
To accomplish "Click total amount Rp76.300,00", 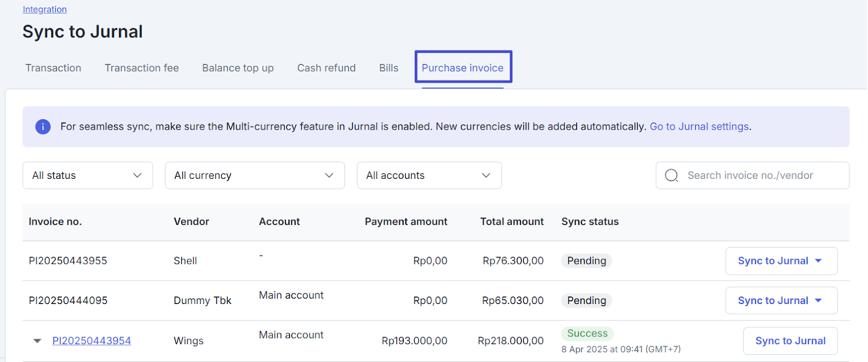I will tap(513, 261).
